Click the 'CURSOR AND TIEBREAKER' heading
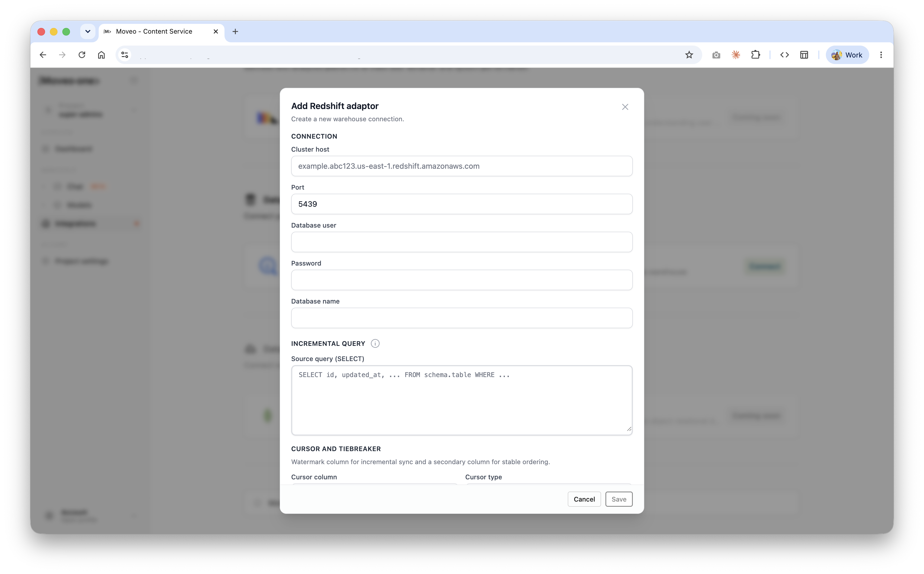This screenshot has width=924, height=574. pos(336,449)
